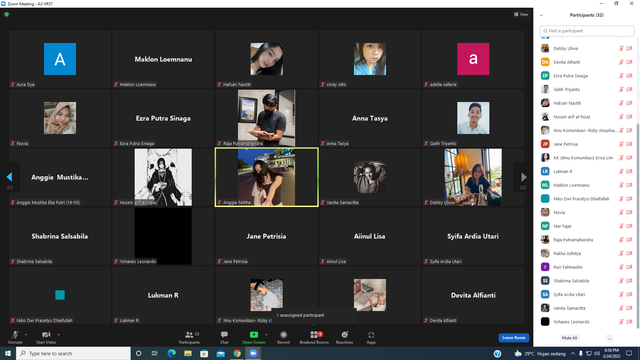Select Syifa Ardia Utari in participants list
This screenshot has width=640, height=360.
(587, 294)
